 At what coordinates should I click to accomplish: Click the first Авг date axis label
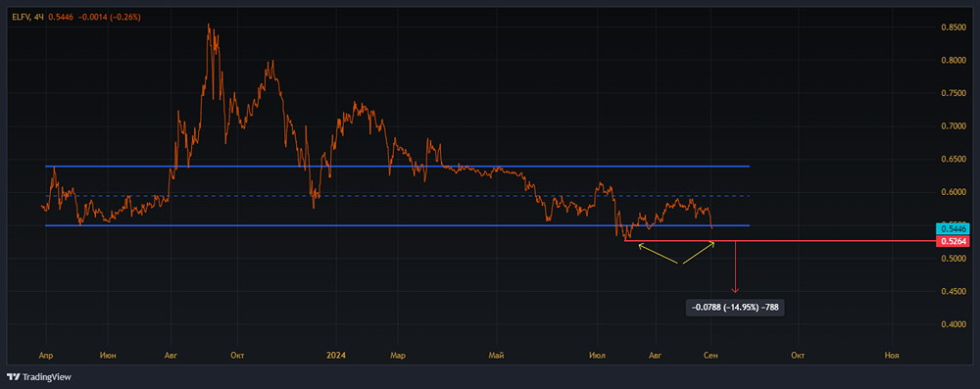coord(171,356)
